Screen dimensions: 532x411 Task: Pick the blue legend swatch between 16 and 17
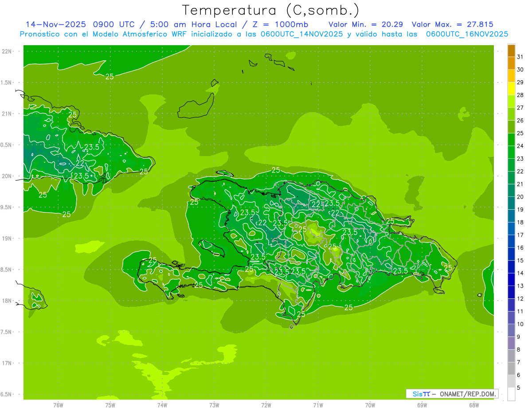click(511, 241)
